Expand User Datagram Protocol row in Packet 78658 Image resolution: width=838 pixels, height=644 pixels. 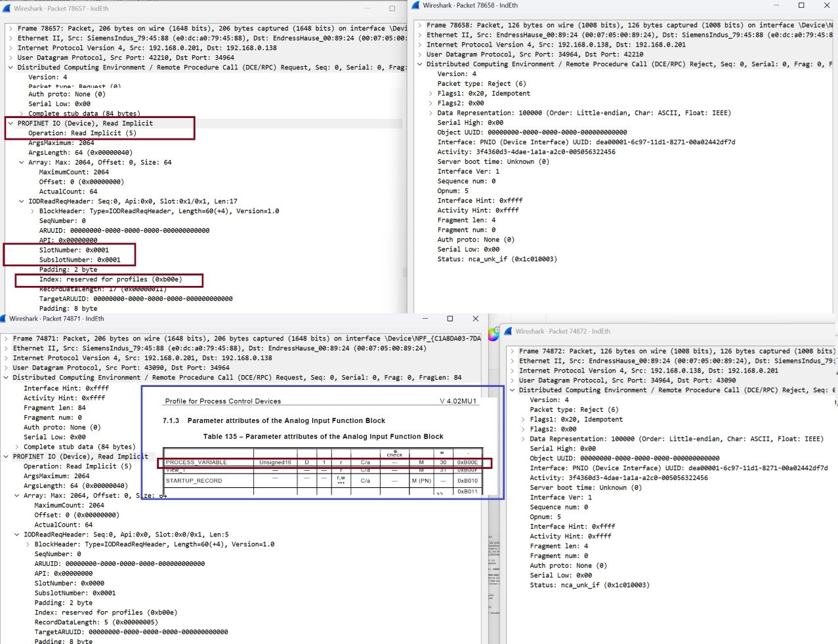point(420,54)
